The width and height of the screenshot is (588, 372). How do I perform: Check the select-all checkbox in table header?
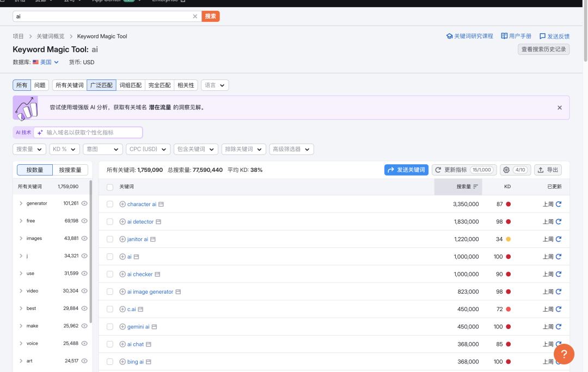(x=110, y=187)
